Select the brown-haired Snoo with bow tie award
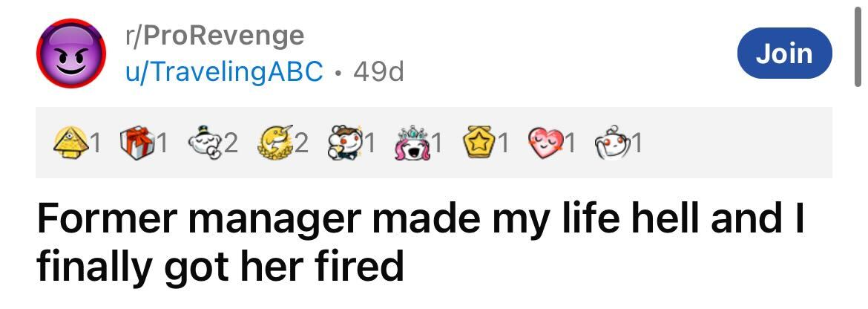 tap(342, 143)
